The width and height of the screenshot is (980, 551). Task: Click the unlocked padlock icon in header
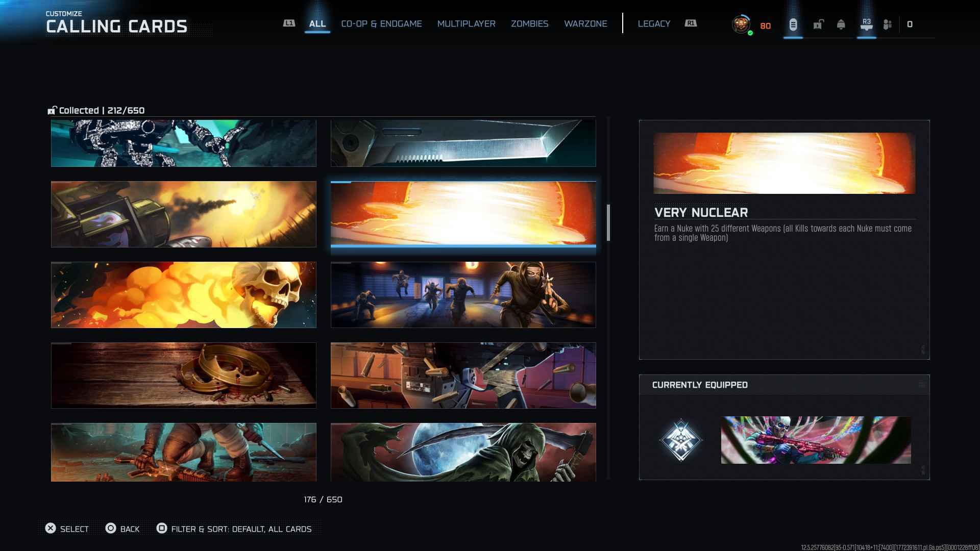click(x=818, y=24)
